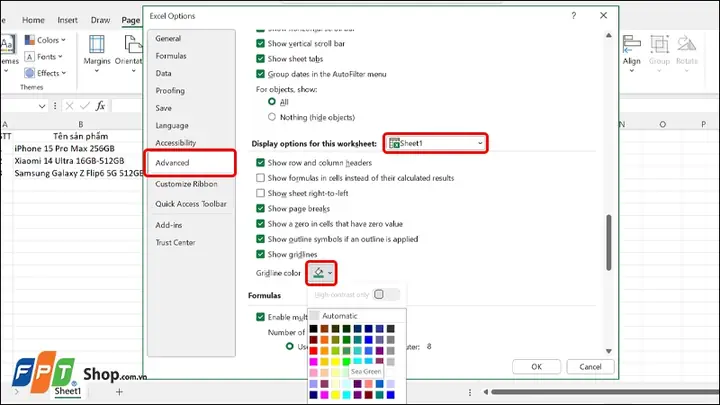Enable Show sheet right-to-left checkbox
The height and width of the screenshot is (405, 720).
tap(260, 193)
